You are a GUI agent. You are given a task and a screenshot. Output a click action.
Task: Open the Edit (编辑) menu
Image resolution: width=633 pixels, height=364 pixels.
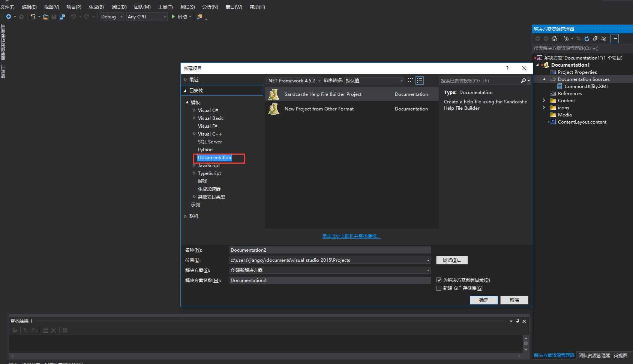[x=29, y=7]
